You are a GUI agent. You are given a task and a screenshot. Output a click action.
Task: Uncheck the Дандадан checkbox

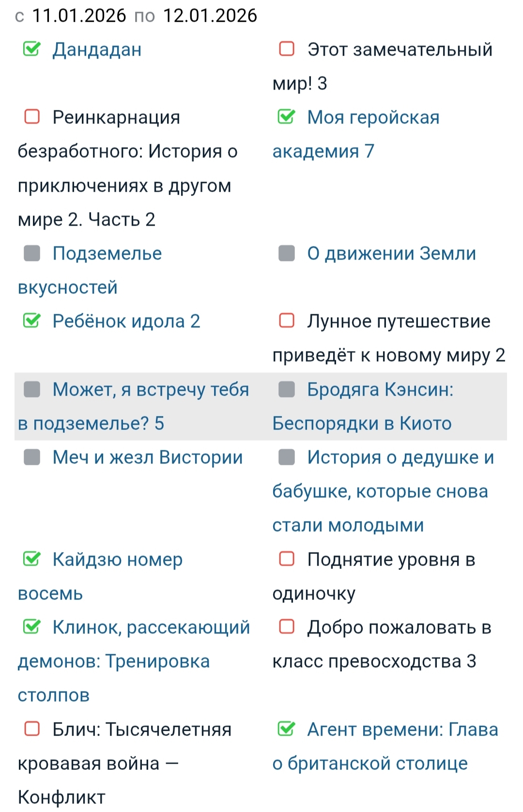point(31,49)
